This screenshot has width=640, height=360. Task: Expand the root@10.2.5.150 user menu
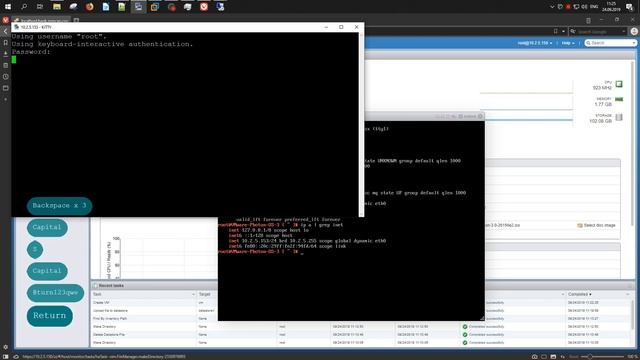[535, 43]
